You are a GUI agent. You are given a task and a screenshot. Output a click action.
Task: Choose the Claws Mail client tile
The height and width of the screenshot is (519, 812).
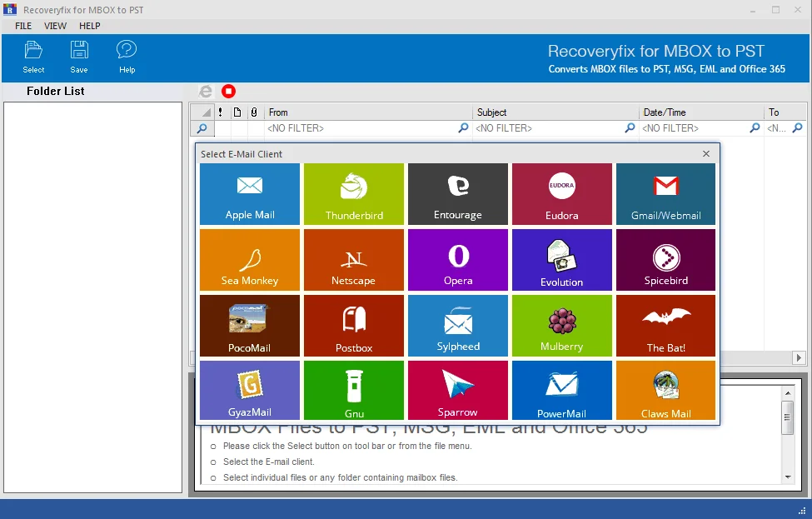tap(666, 391)
